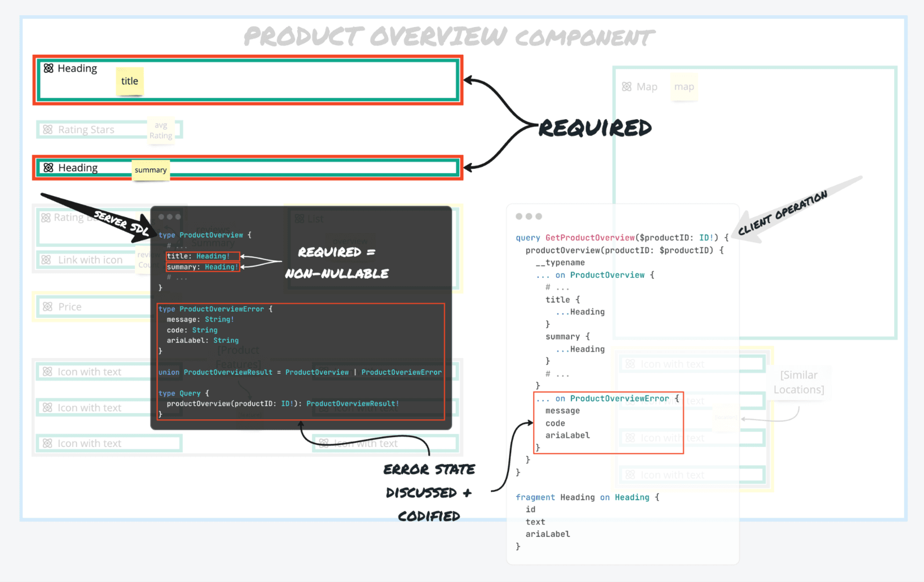Click the '__typename' field

point(560,262)
